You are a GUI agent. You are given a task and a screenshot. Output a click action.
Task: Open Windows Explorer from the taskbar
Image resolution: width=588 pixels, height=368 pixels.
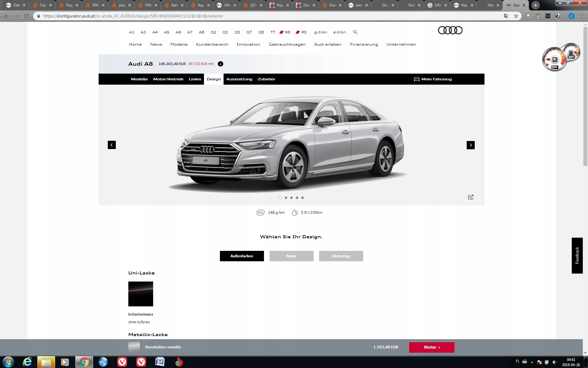point(46,362)
